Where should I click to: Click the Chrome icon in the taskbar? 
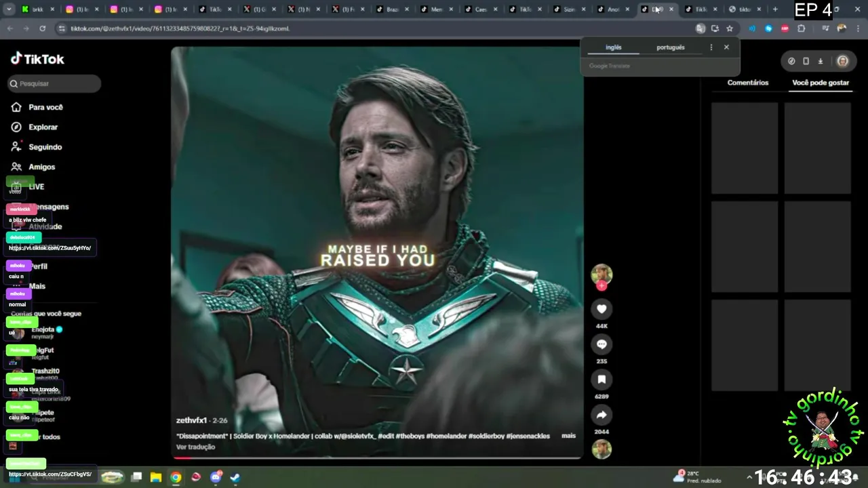[176, 477]
